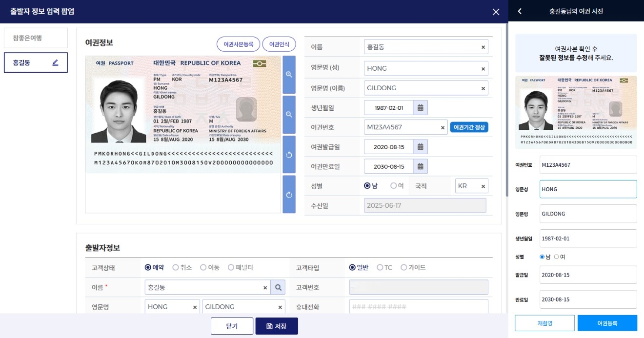The image size is (644, 338).
Task: Collapse the passport photo panel via back chevron
Action: pos(520,11)
